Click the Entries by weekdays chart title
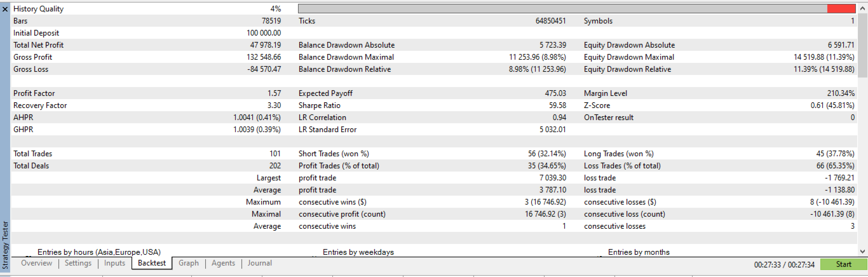The width and height of the screenshot is (868, 277). tap(358, 252)
